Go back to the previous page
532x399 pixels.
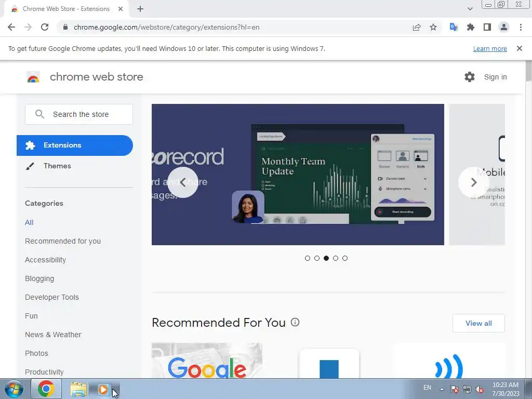11,27
